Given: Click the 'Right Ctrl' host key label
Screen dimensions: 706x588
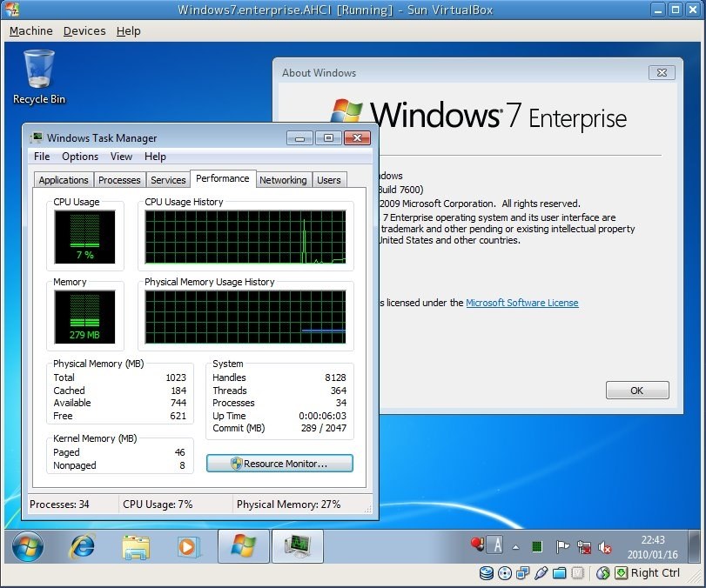Looking at the screenshot, I should tap(656, 572).
